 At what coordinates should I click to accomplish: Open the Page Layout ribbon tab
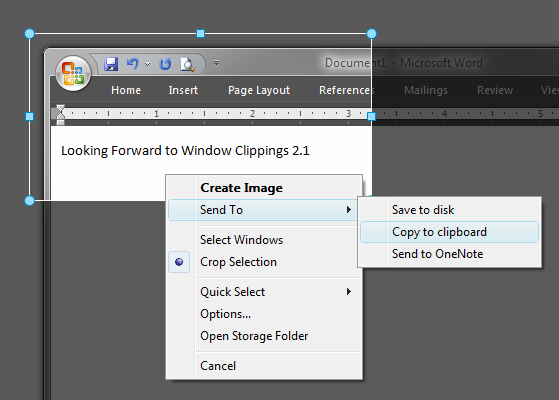pos(259,90)
